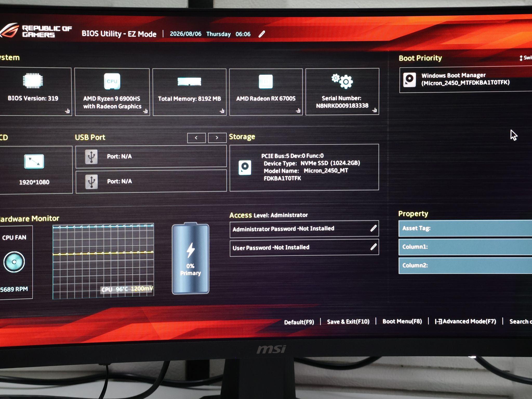Viewport: 532px width, 399px height.
Task: Click the time 06:06
Action: point(243,34)
